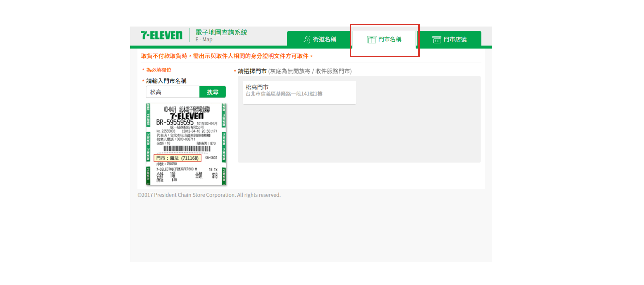Select the 門市名稱 tab label
Image resolution: width=644 pixels, height=285 pixels.
(390, 39)
